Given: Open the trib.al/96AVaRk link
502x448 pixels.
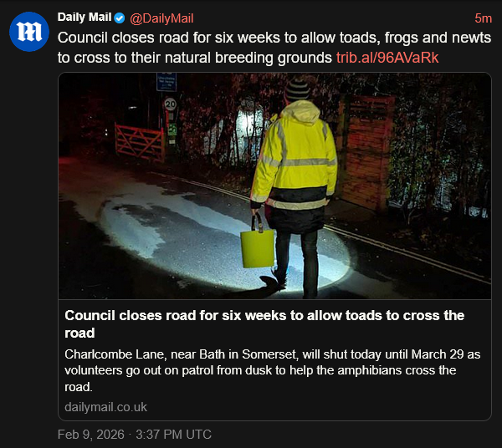Looking at the screenshot, I should coord(387,58).
